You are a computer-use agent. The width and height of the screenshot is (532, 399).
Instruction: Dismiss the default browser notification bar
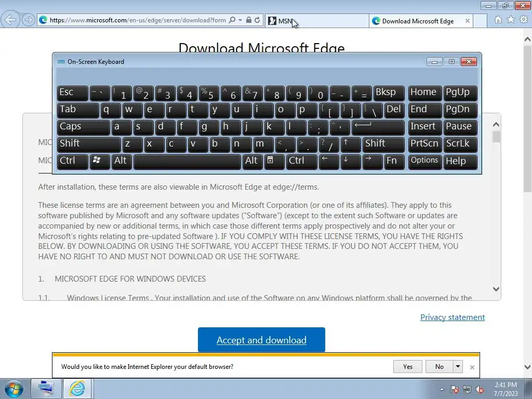coord(472,367)
